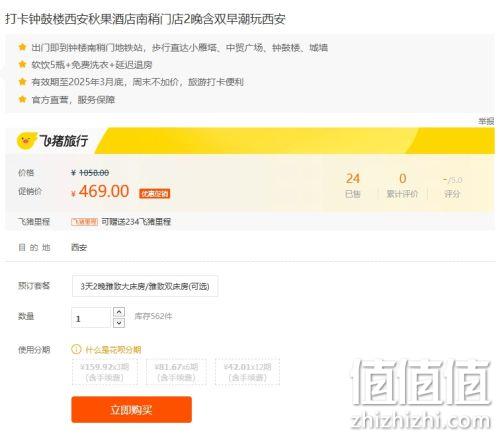The height and width of the screenshot is (438, 500).
Task: Click the star icon beside 软饮5瓶
Action: pos(22,64)
